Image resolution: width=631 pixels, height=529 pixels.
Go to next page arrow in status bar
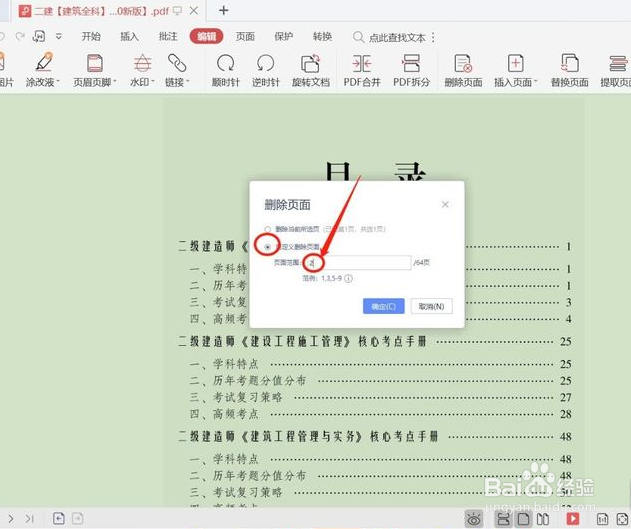[11, 519]
